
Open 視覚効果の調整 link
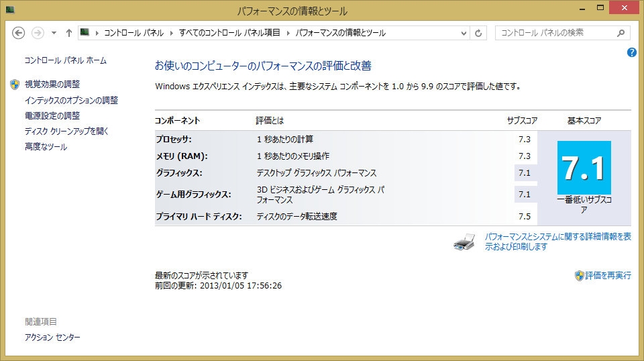pyautogui.click(x=52, y=84)
